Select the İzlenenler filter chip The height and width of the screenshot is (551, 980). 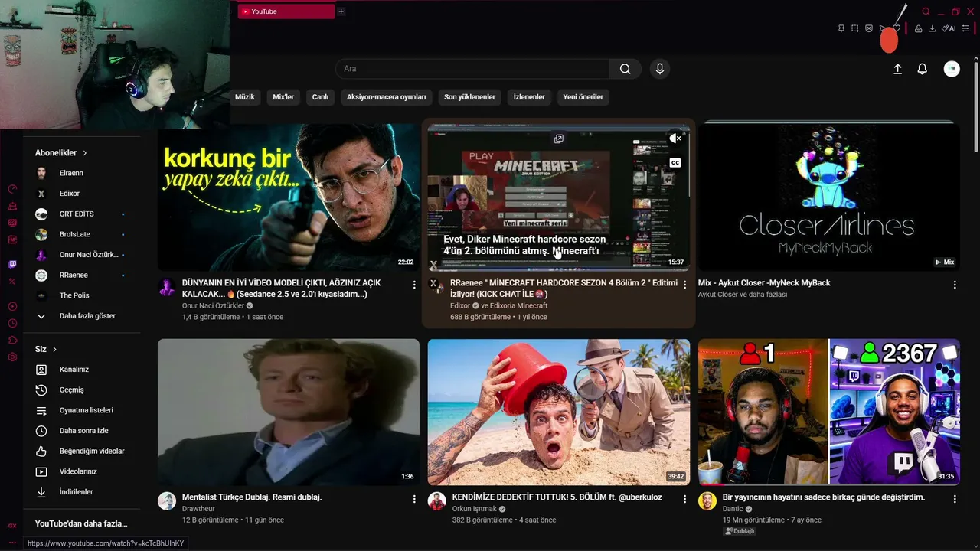point(529,97)
